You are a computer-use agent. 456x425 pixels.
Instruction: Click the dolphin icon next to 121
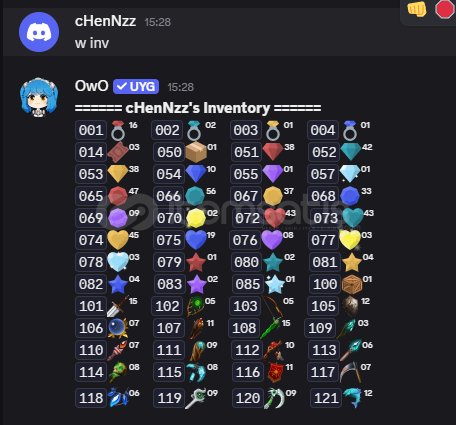point(352,397)
